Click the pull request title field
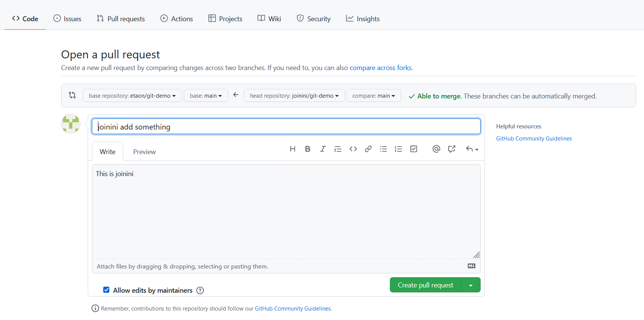This screenshot has height=320, width=644. (x=286, y=126)
